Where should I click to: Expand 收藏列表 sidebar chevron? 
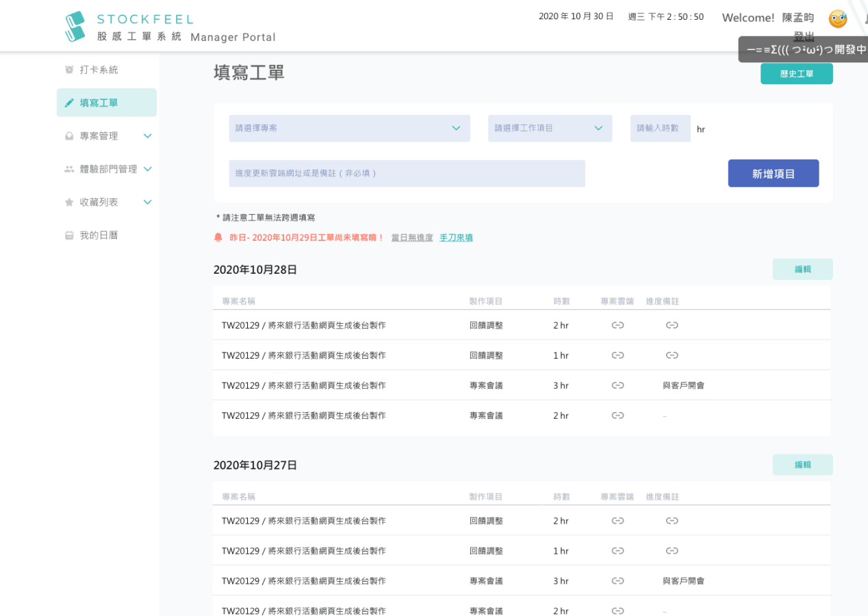pyautogui.click(x=147, y=202)
